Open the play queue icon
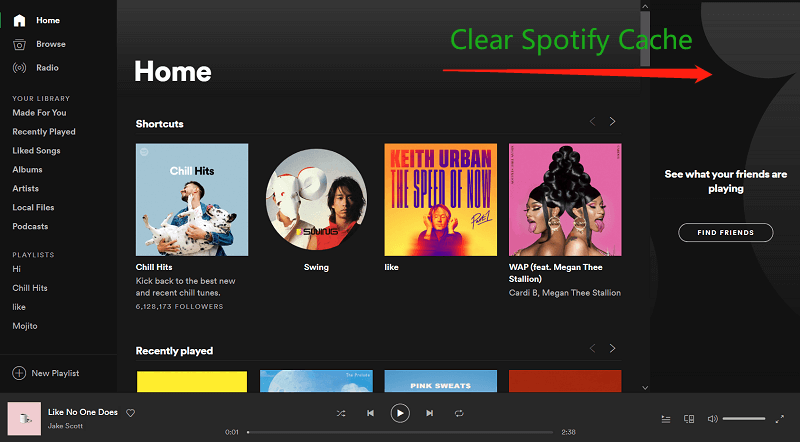 [x=666, y=419]
